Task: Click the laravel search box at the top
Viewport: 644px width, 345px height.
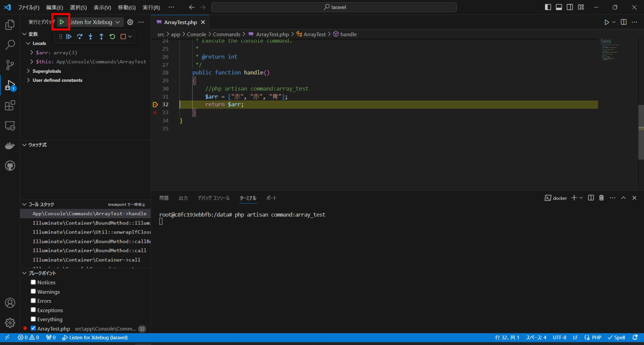Action: tap(333, 7)
